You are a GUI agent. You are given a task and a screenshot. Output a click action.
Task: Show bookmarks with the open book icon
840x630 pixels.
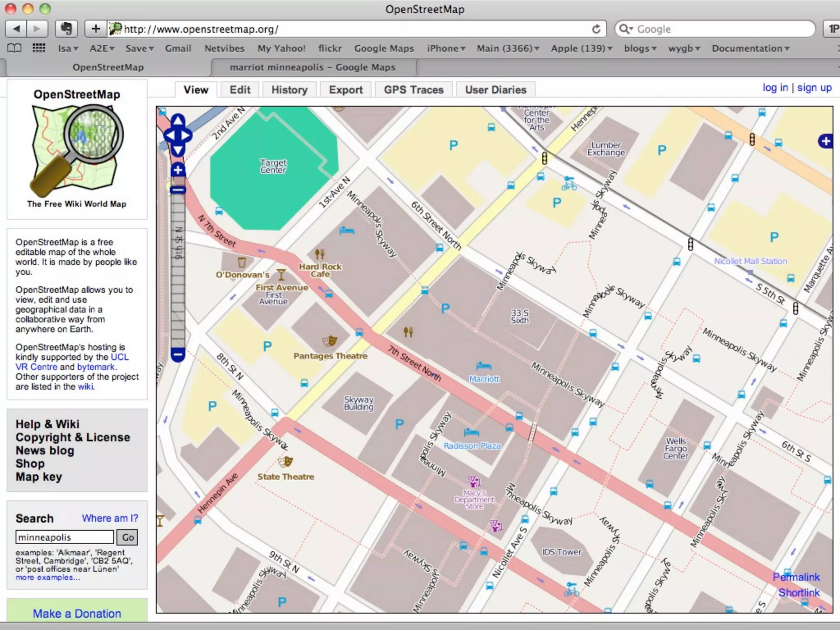(15, 48)
